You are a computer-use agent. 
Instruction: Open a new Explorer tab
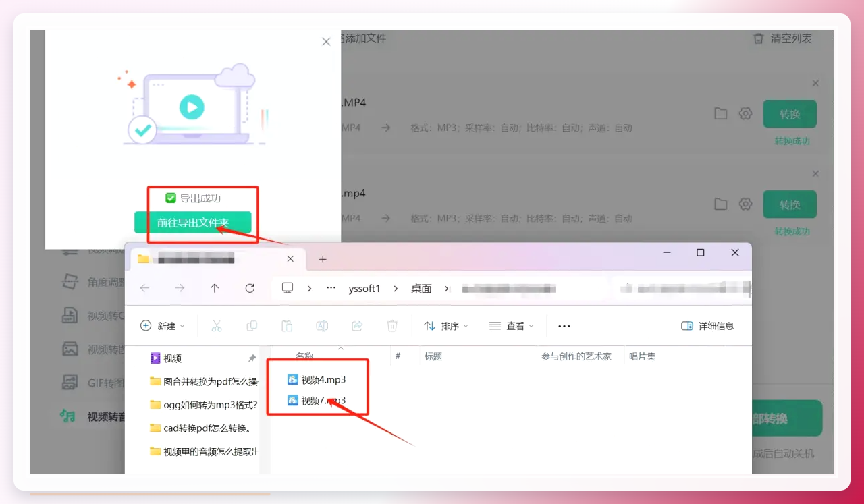(323, 259)
